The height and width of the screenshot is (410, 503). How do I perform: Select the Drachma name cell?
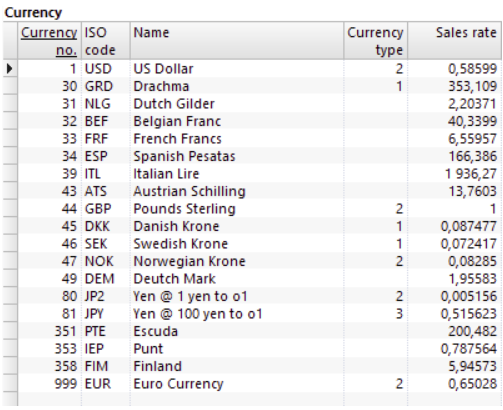237,87
